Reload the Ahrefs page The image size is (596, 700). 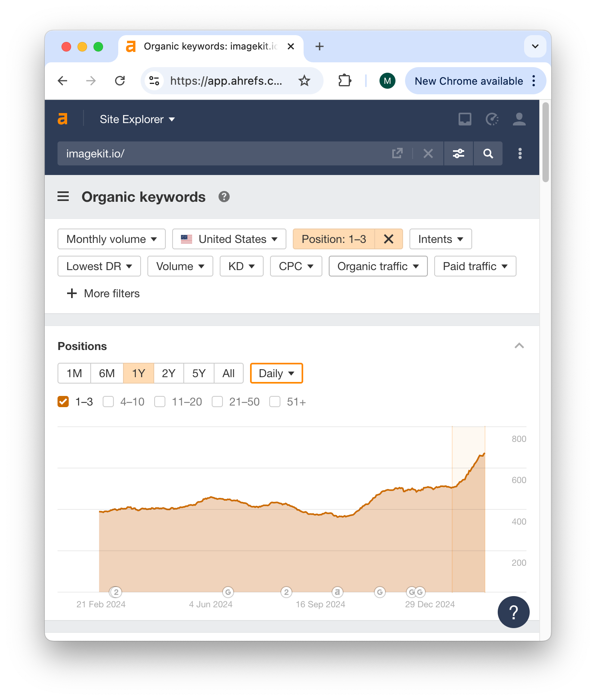(120, 81)
